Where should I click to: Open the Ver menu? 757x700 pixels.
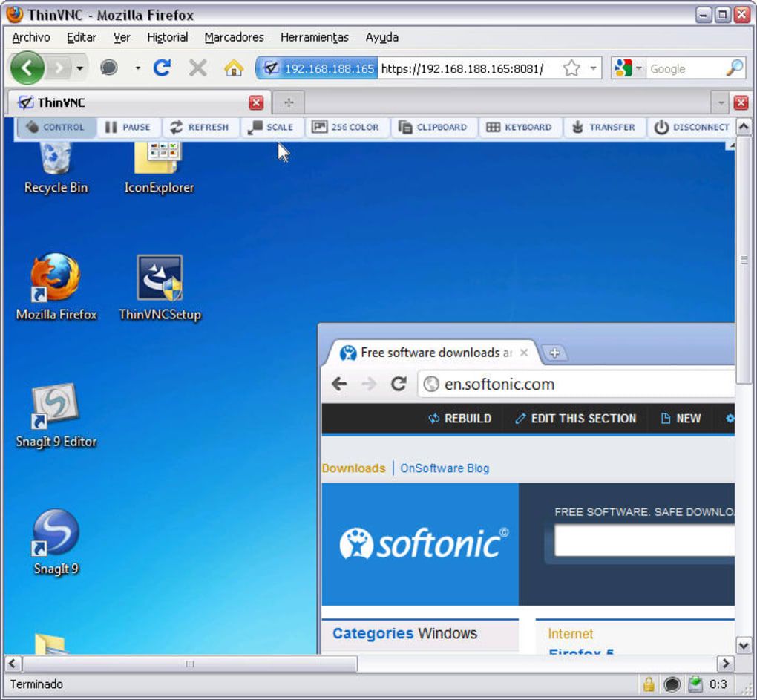122,37
